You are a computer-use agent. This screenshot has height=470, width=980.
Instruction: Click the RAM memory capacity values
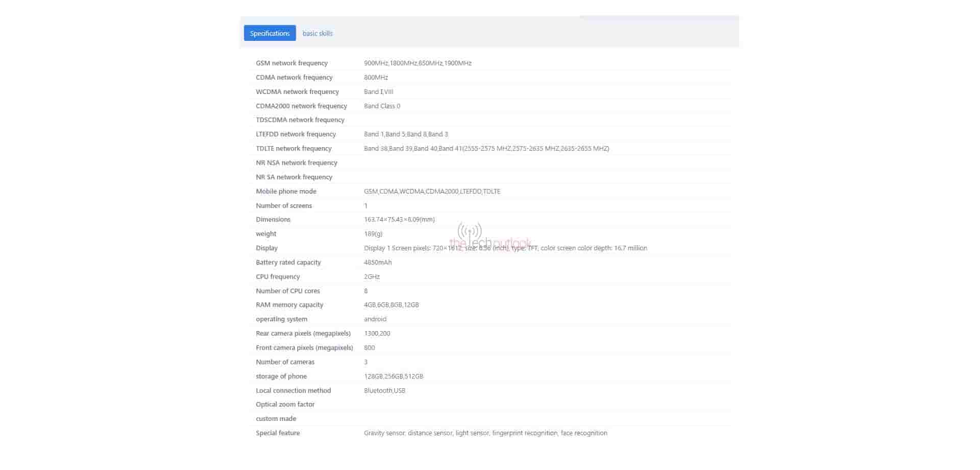[391, 305]
